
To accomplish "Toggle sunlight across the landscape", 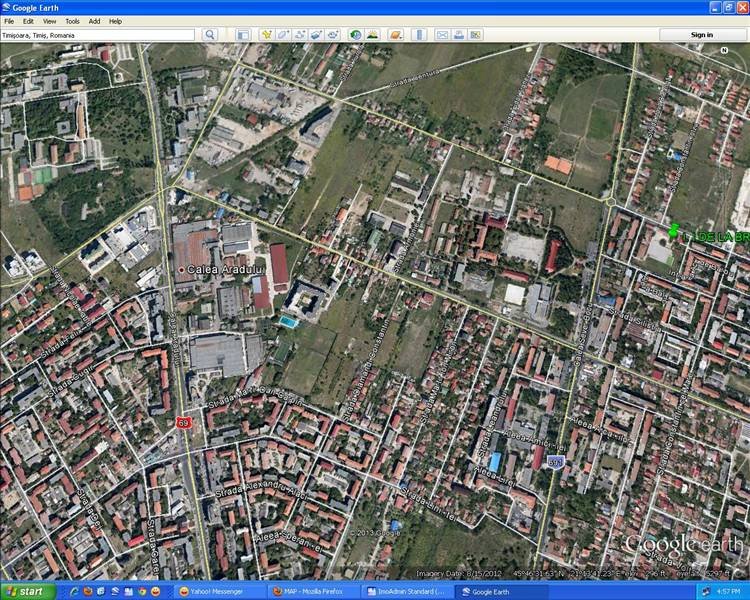I will [372, 34].
